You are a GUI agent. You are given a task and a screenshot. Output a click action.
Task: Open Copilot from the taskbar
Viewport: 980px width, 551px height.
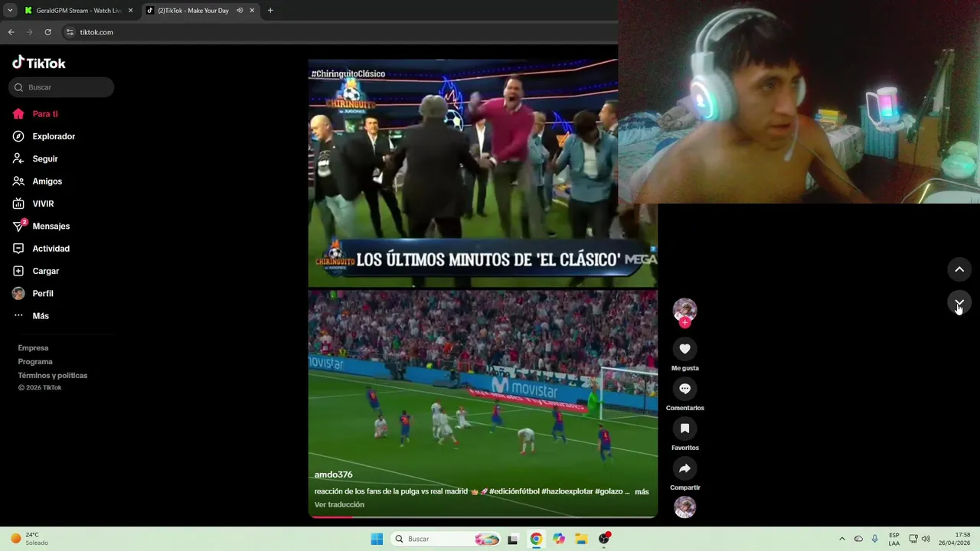[559, 539]
